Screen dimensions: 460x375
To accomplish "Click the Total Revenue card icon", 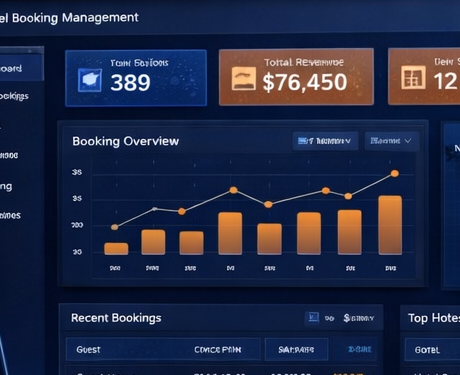I will point(244,79).
